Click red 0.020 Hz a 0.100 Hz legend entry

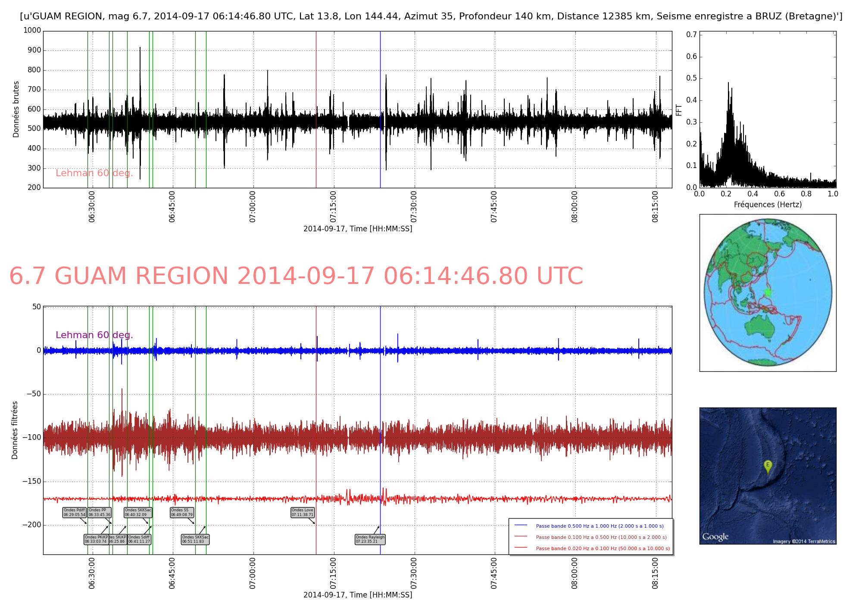tap(603, 548)
